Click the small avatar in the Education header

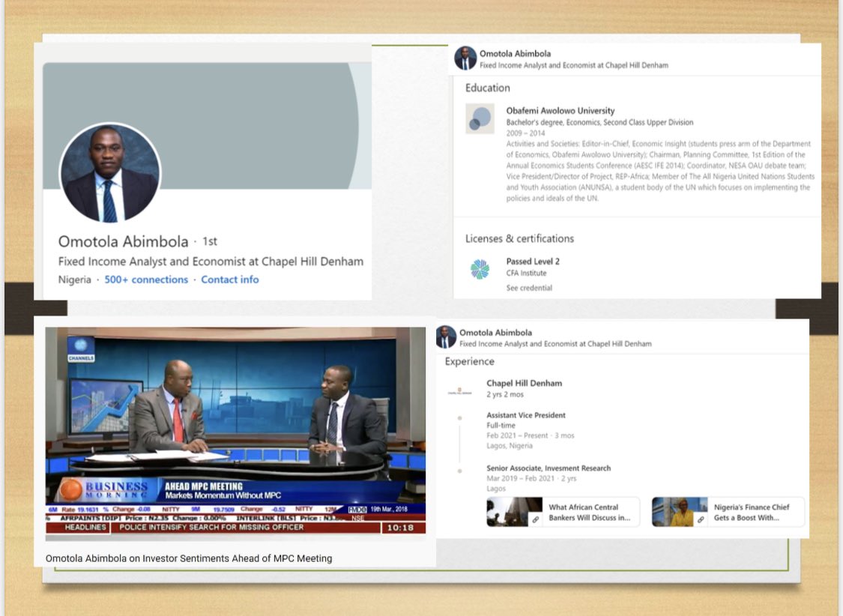[465, 58]
